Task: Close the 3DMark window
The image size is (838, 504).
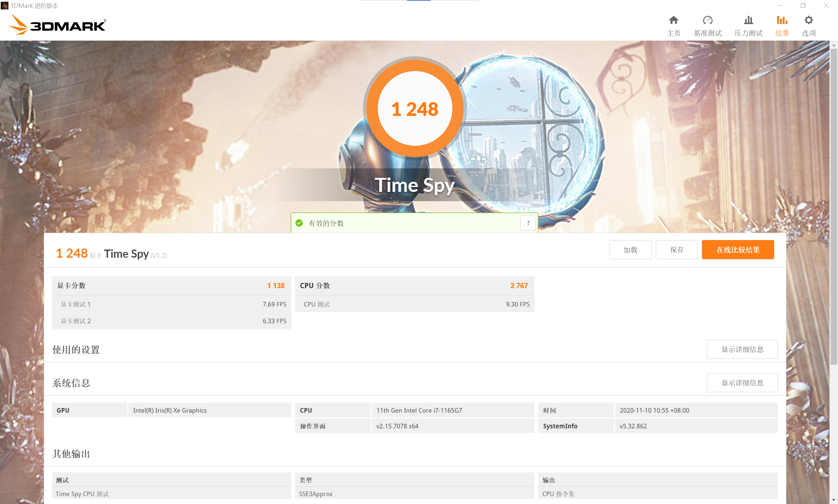Action: coord(826,6)
